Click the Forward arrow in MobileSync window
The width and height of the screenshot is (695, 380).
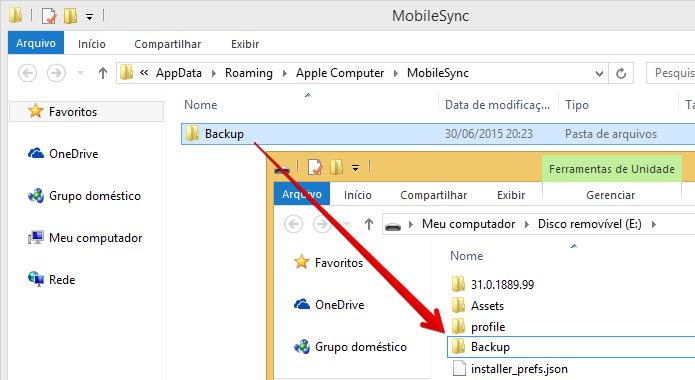coord(56,73)
